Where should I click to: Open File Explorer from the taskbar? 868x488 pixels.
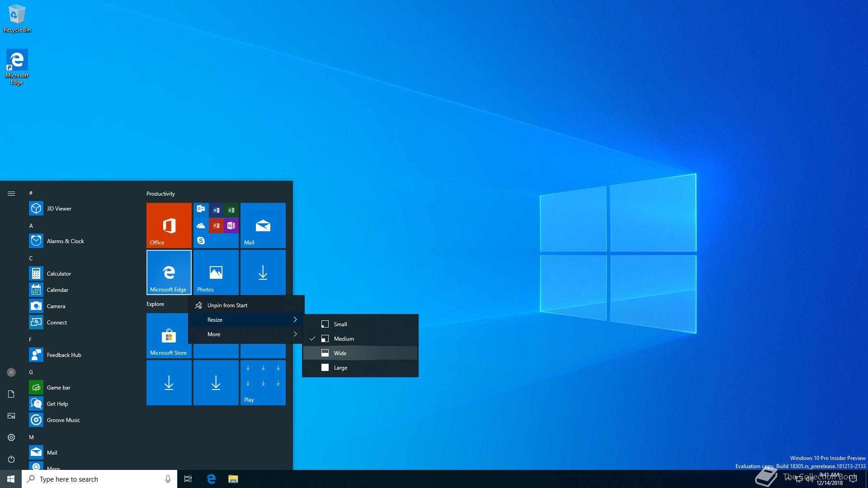click(233, 479)
